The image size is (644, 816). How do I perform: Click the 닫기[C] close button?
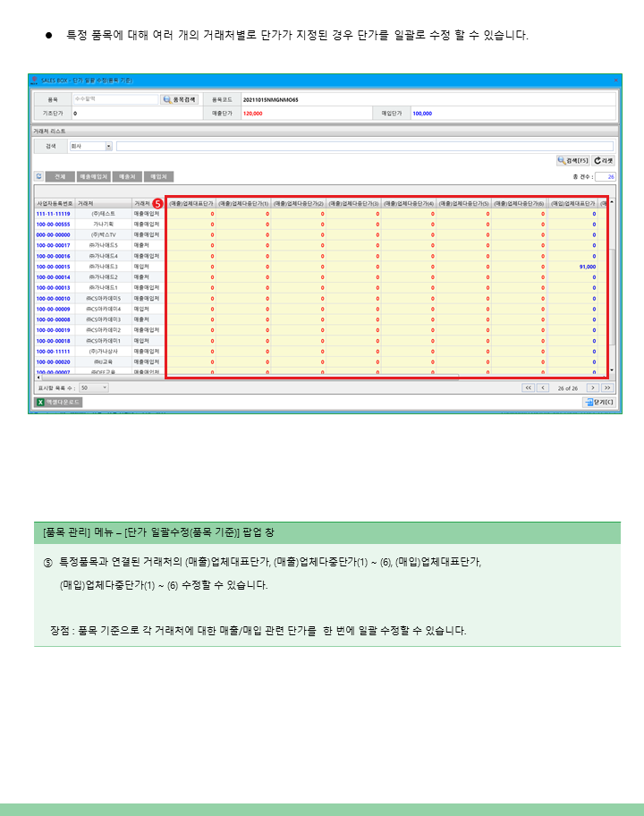coord(598,403)
